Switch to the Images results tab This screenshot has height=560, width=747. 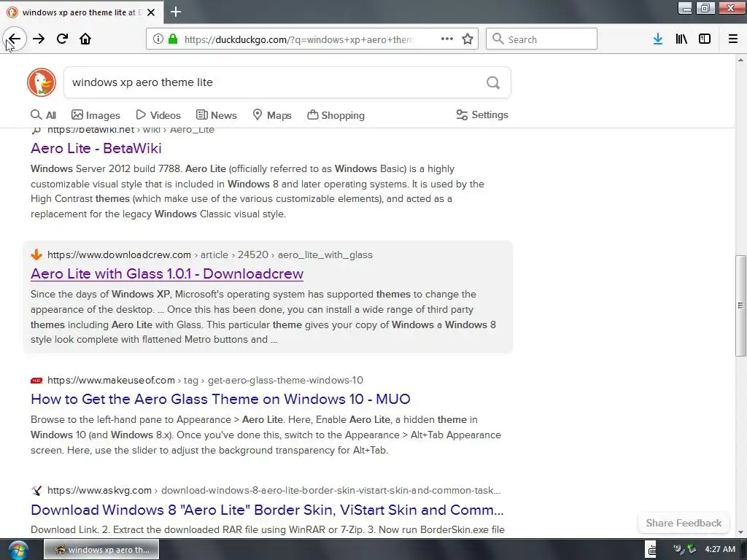[96, 115]
